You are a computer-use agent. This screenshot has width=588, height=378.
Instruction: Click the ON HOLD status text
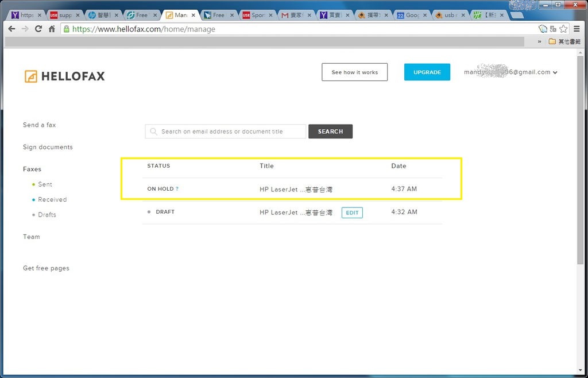click(161, 189)
